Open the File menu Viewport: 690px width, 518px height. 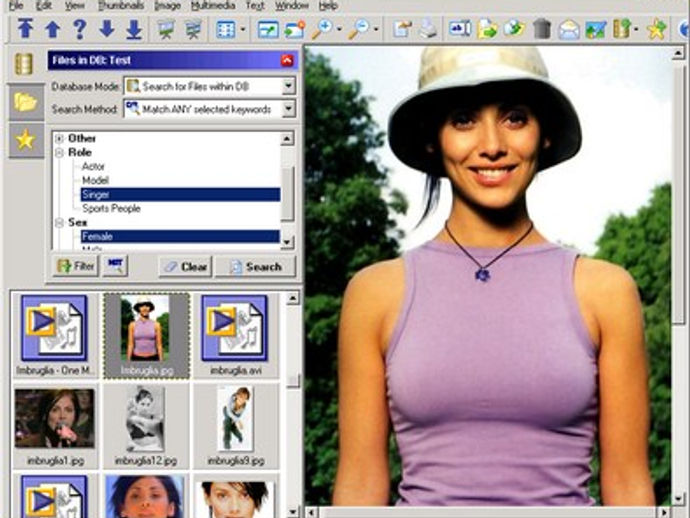[x=16, y=6]
